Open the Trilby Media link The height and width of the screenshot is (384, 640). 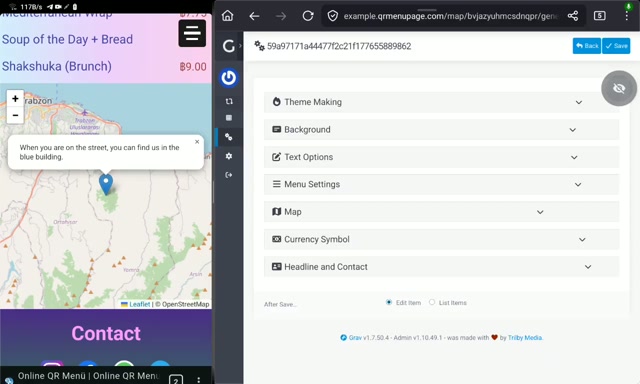pyautogui.click(x=525, y=337)
